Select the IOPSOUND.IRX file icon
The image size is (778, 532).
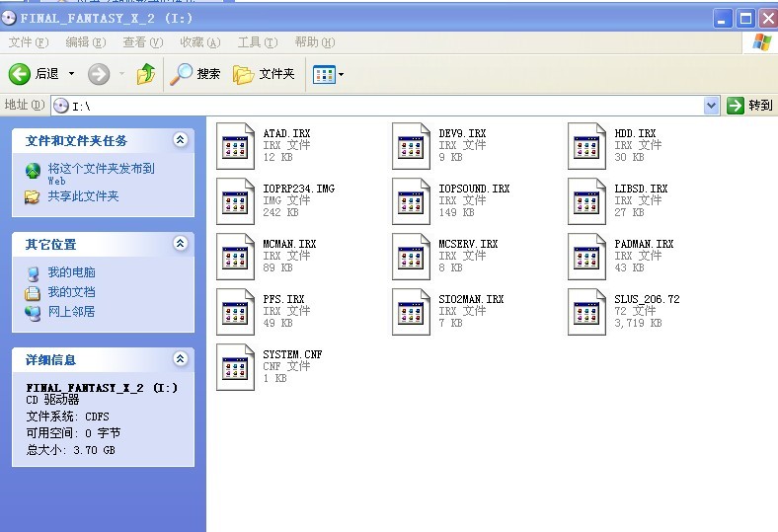point(412,201)
